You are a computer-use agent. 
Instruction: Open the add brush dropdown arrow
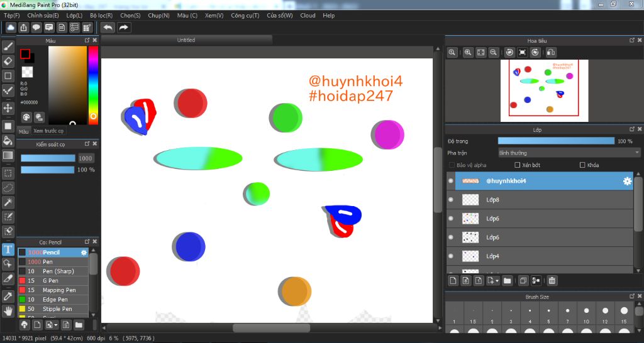56,325
